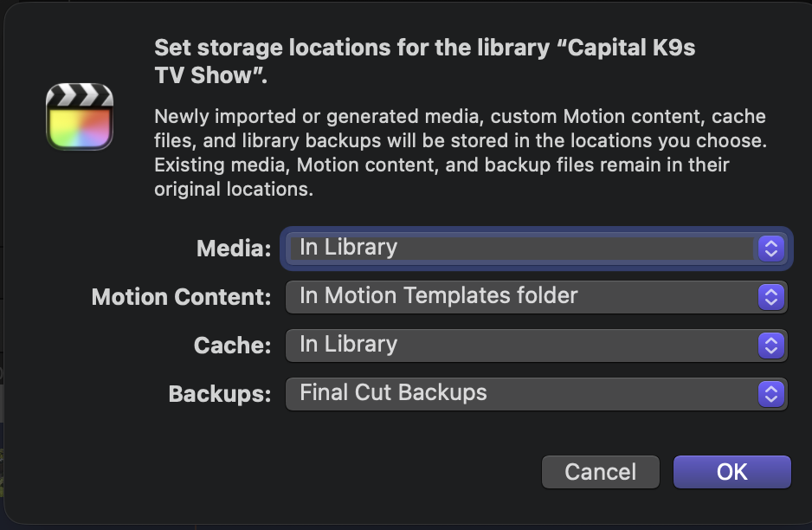Click the library name 'Capital K9s' in heading
The width and height of the screenshot is (812, 530).
[x=632, y=48]
